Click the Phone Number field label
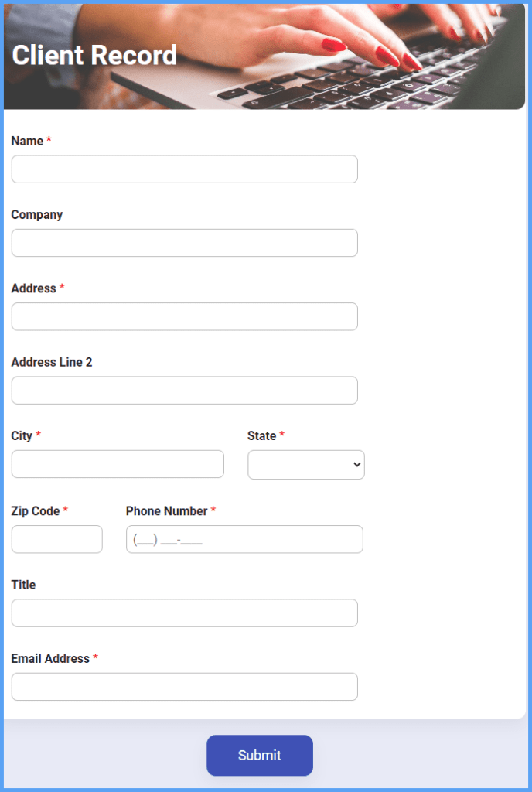The image size is (532, 792). click(168, 510)
